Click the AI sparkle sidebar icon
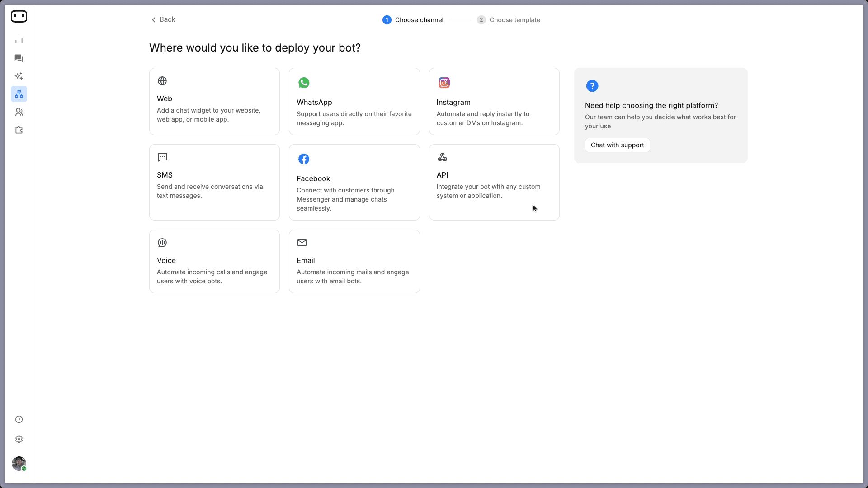The width and height of the screenshot is (868, 488). click(x=19, y=76)
